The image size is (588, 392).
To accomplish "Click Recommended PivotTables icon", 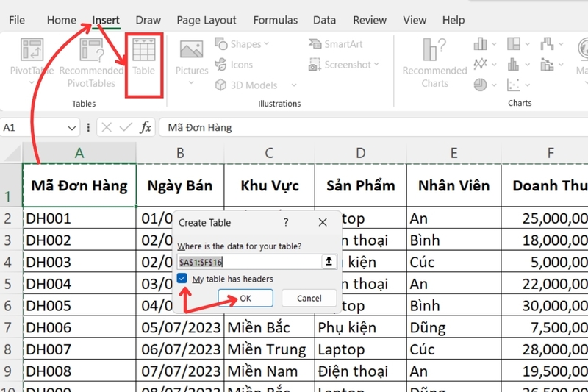I will click(91, 50).
